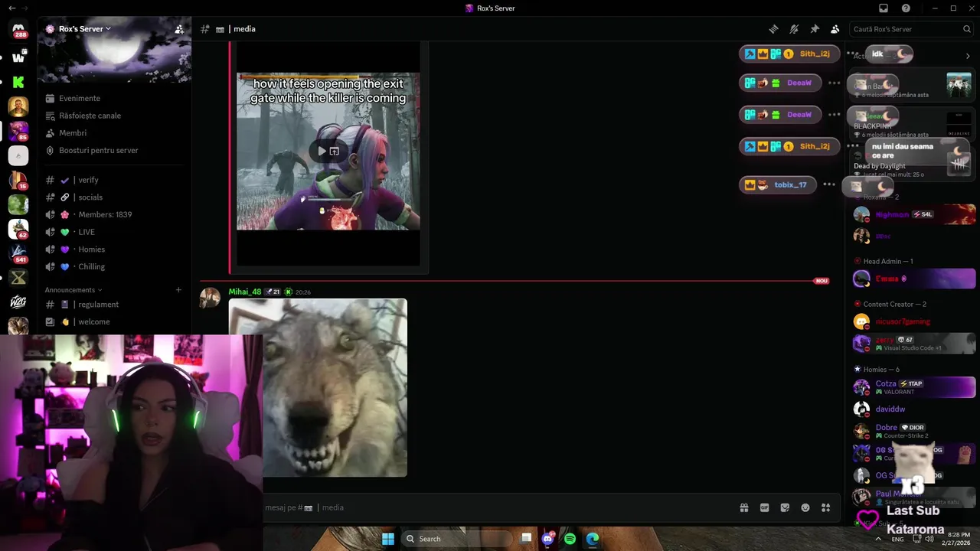The width and height of the screenshot is (980, 551).
Task: Open member daviddw's profile
Action: point(914,409)
